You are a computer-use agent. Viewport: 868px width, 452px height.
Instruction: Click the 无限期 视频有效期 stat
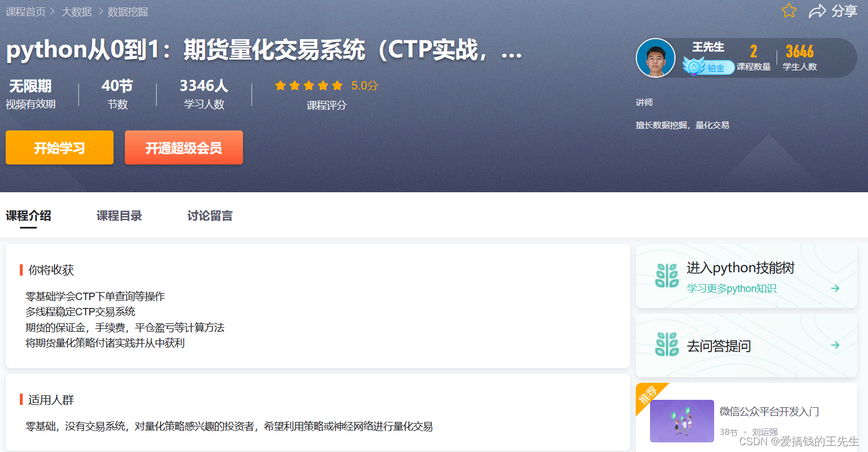pos(31,94)
